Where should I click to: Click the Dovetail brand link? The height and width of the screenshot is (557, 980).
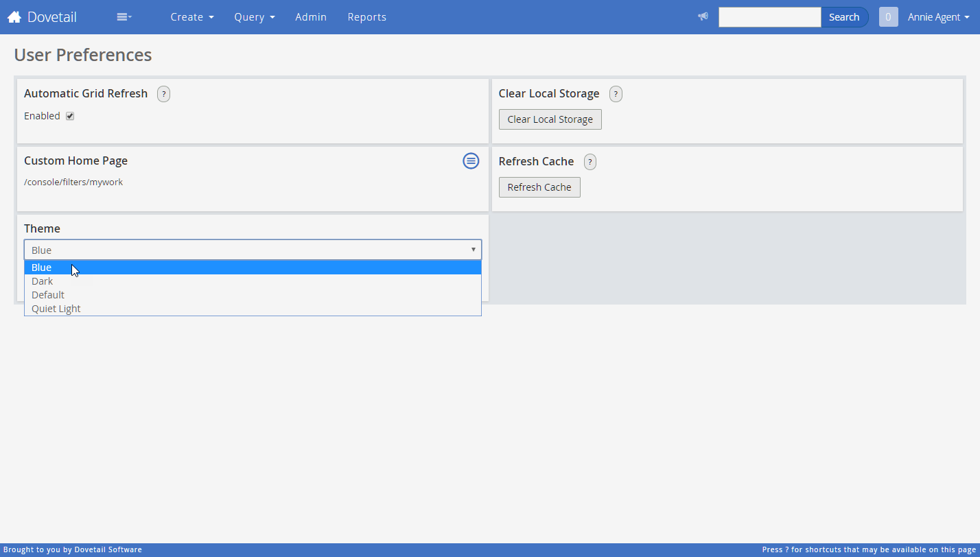[x=51, y=17]
